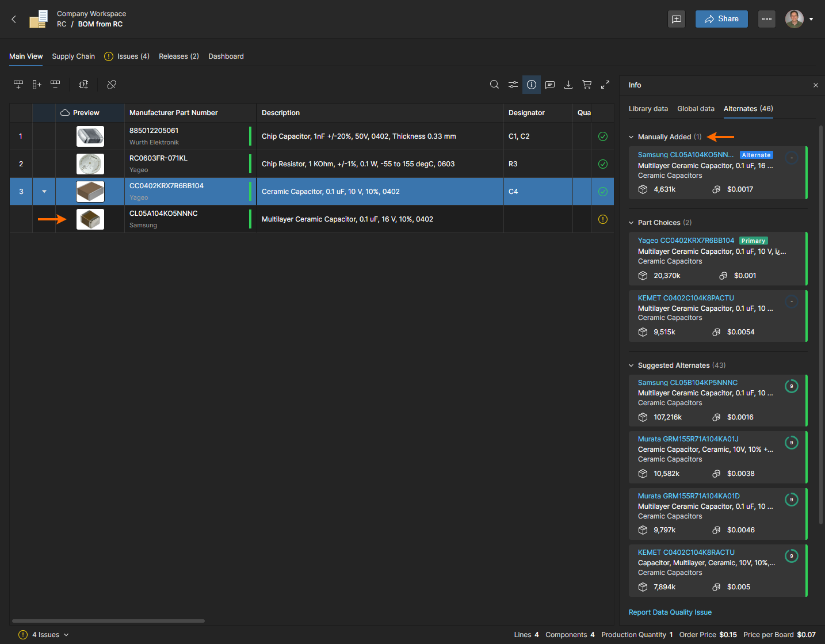Screen dimensions: 825x644
Task: Open the Library data tab
Action: [648, 109]
